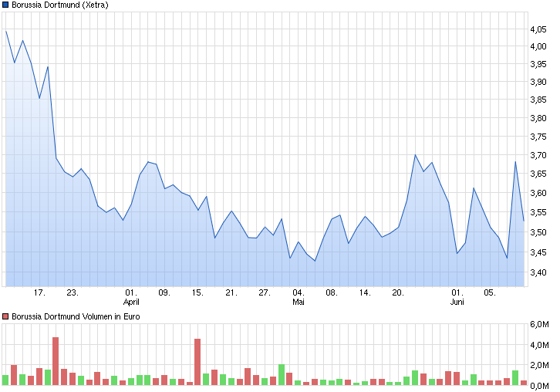The height and width of the screenshot is (392, 560).
Task: Click the '05.' date label
Action: tap(490, 292)
